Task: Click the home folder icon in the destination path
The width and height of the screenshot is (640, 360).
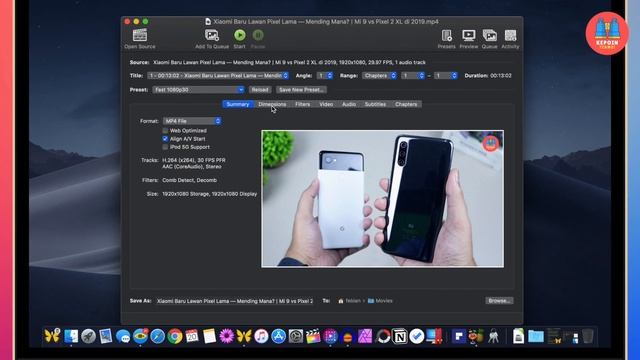Action: click(x=341, y=301)
